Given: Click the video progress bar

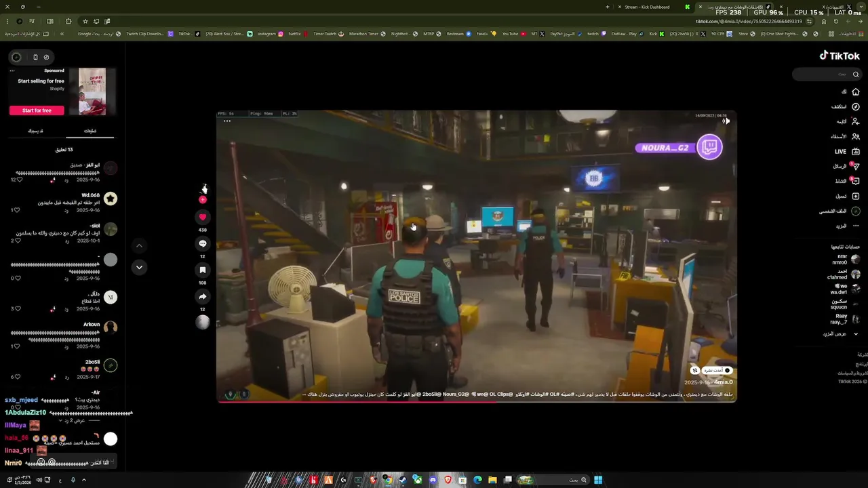Looking at the screenshot, I should (477, 401).
